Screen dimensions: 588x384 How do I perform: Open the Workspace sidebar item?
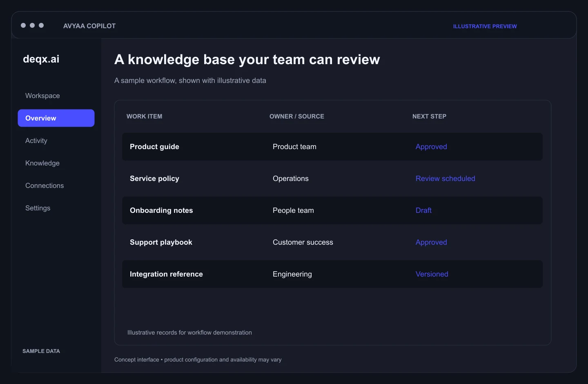pos(42,96)
